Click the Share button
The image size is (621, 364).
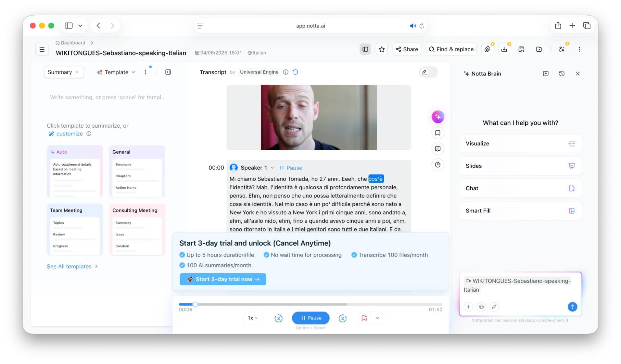[407, 49]
